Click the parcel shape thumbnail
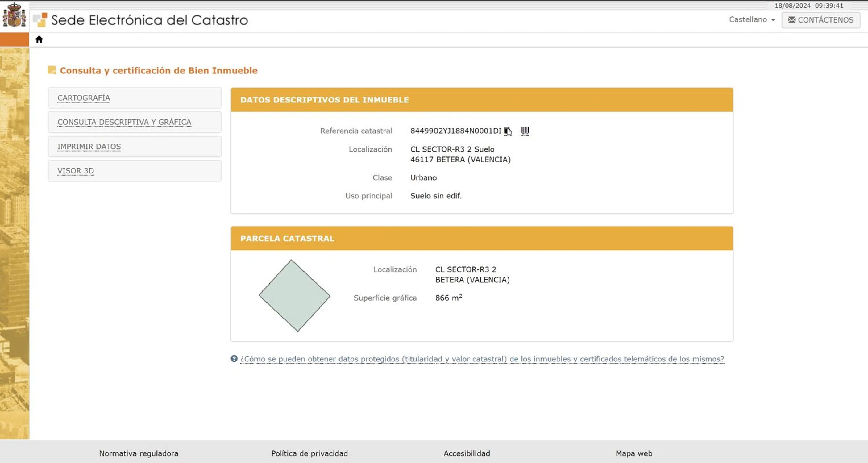This screenshot has height=463, width=868. tap(294, 295)
